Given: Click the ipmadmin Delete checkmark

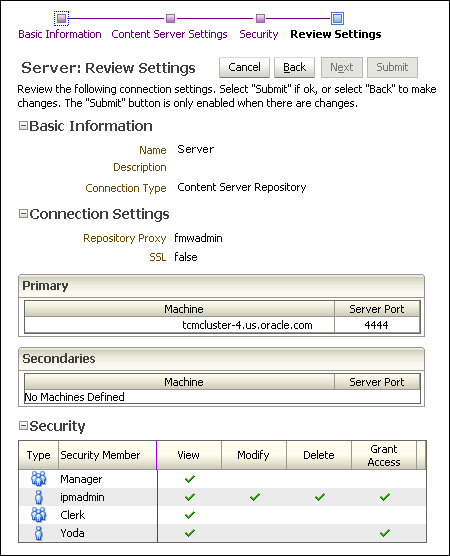Looking at the screenshot, I should pyautogui.click(x=320, y=497).
